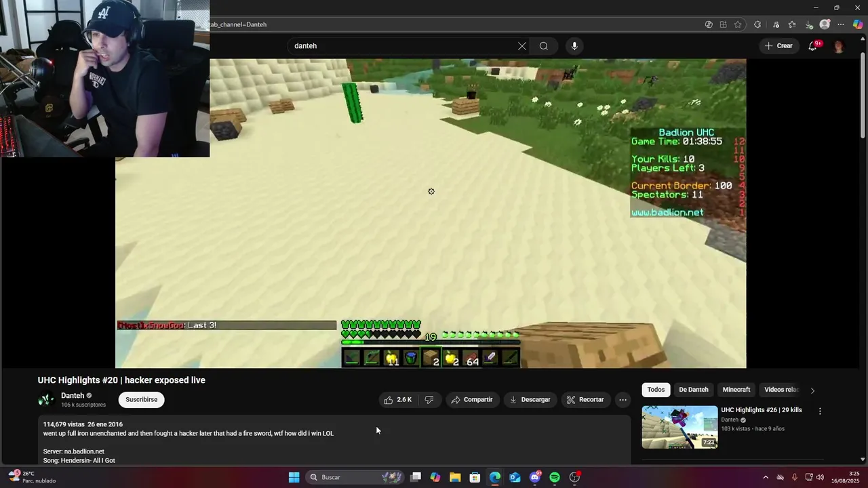The image size is (868, 488).
Task: Open Copilot in the Edge toolbar
Action: coord(859,24)
